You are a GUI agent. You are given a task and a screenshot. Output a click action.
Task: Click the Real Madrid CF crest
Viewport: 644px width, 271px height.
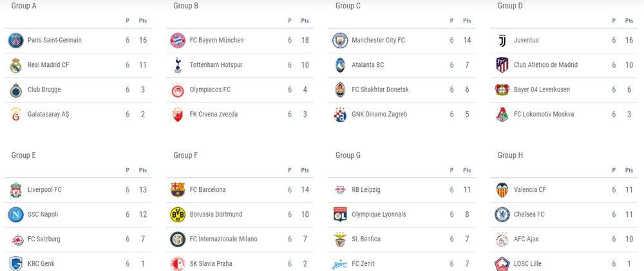15,65
